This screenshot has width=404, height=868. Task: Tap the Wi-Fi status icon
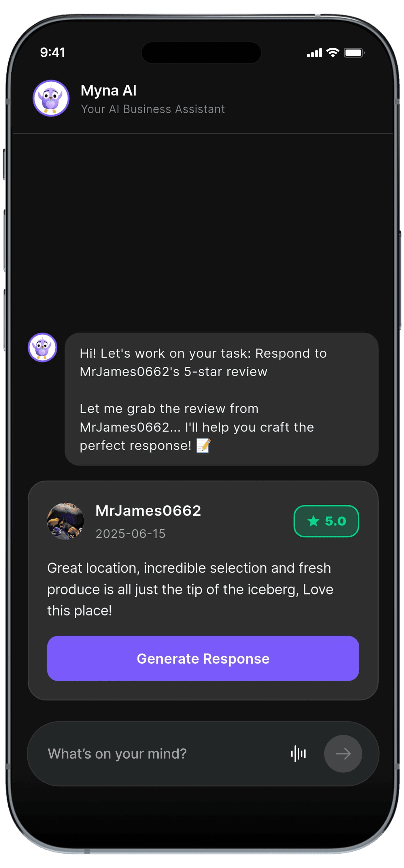click(x=333, y=53)
